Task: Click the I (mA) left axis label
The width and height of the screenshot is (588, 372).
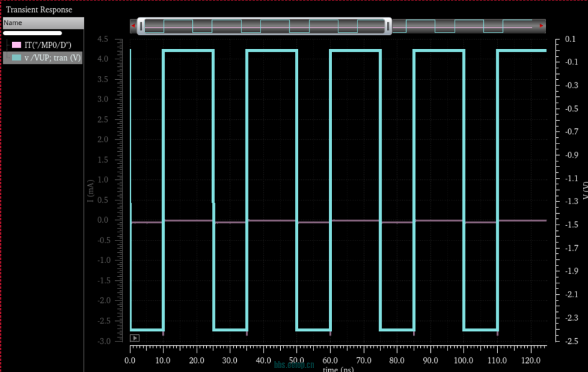Action: click(90, 191)
